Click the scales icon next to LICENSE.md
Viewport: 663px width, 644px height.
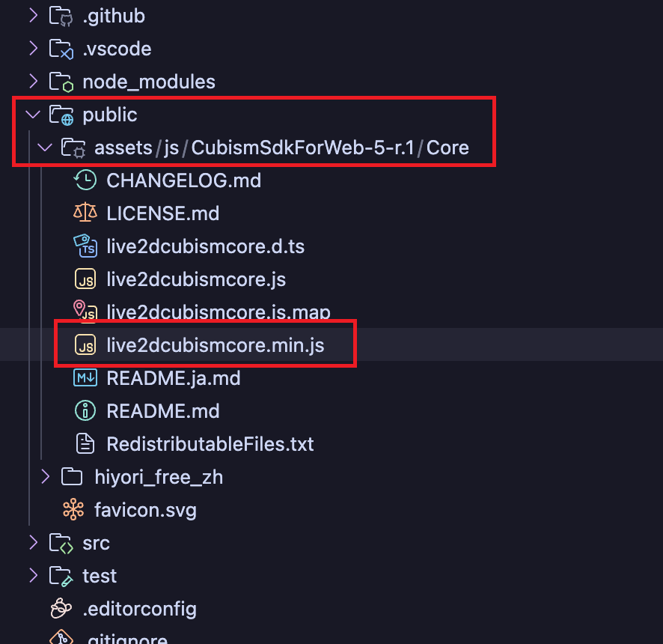pos(85,213)
